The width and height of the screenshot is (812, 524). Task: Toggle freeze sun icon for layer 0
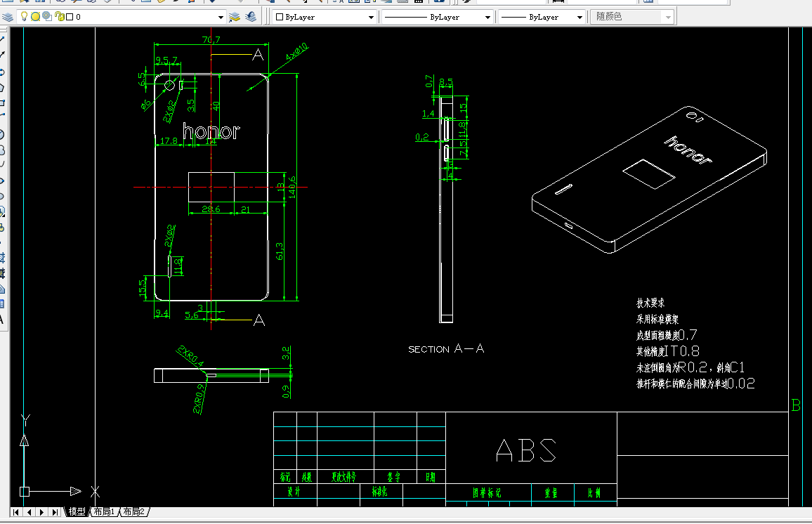pos(35,17)
